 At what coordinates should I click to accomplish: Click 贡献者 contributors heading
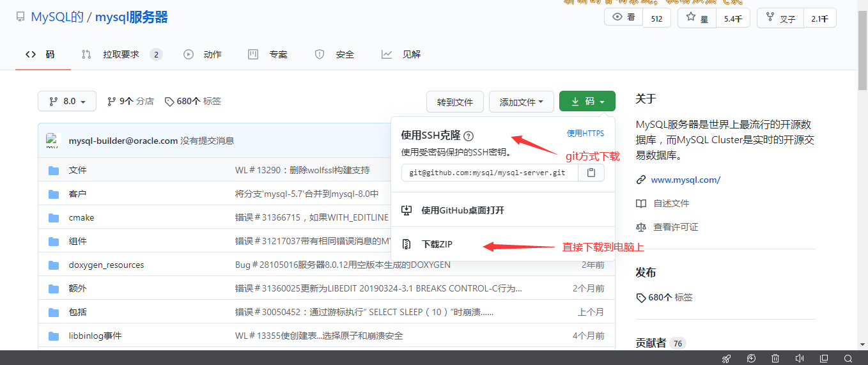click(x=651, y=343)
